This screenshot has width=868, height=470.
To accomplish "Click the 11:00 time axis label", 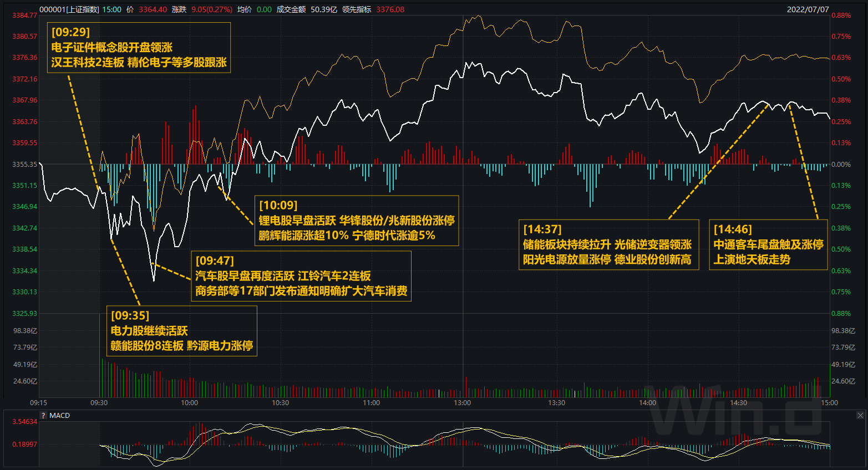I will 371,403.
